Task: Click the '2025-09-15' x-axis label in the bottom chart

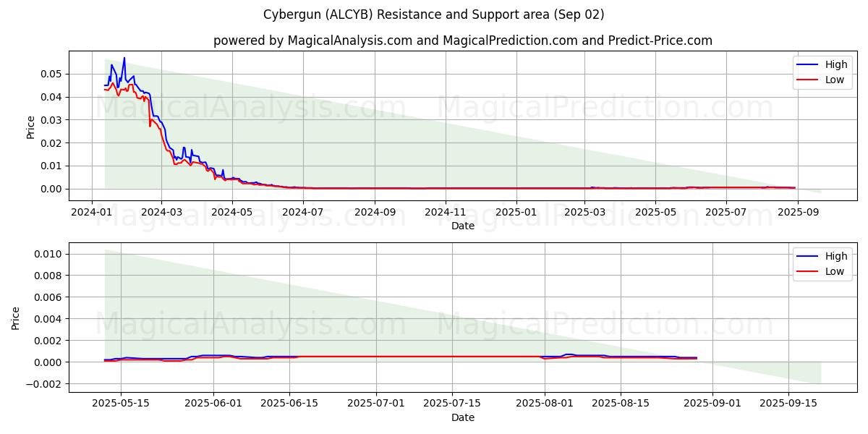Action: pyautogui.click(x=788, y=404)
